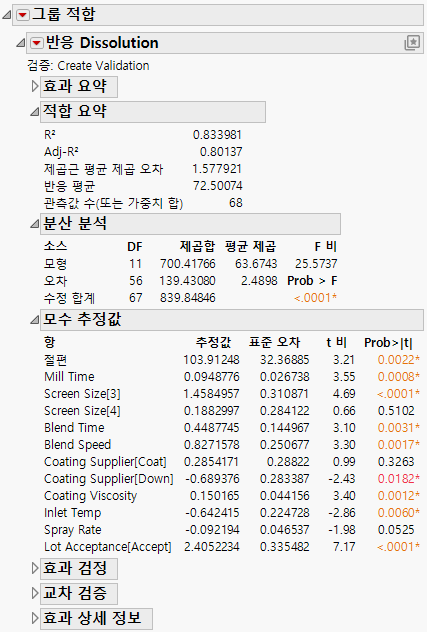Image resolution: width=427 pixels, height=632 pixels.
Task: Click the 분산 분석 section header
Action: [x=190, y=224]
